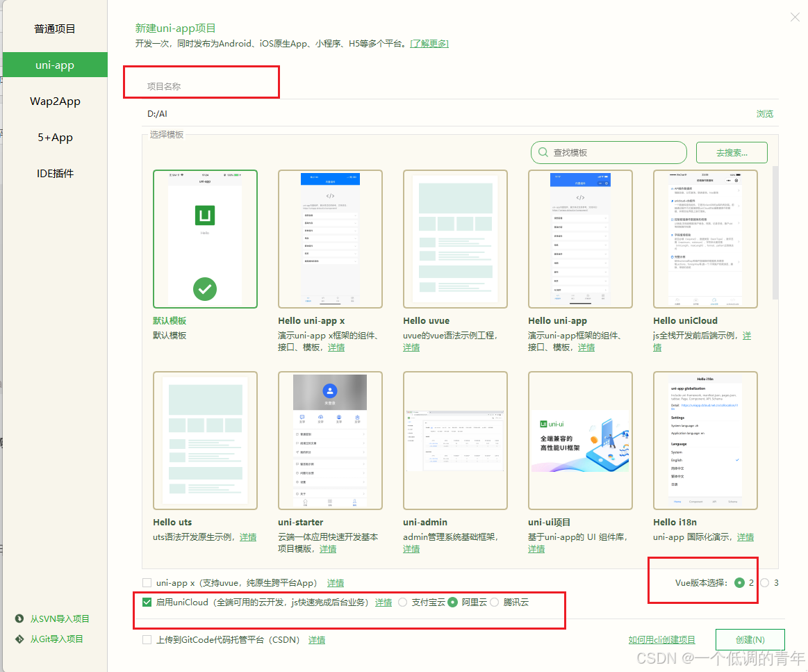Click 浏览 to browse for folder
Screen dimensions: 808x672
tap(765, 114)
